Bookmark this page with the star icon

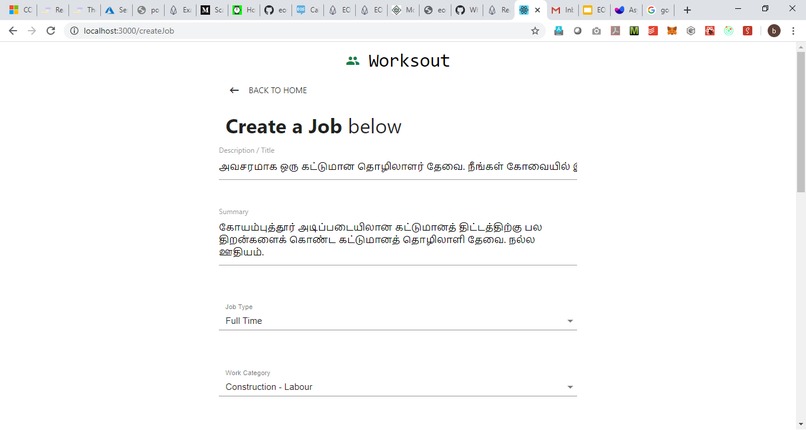tap(535, 31)
